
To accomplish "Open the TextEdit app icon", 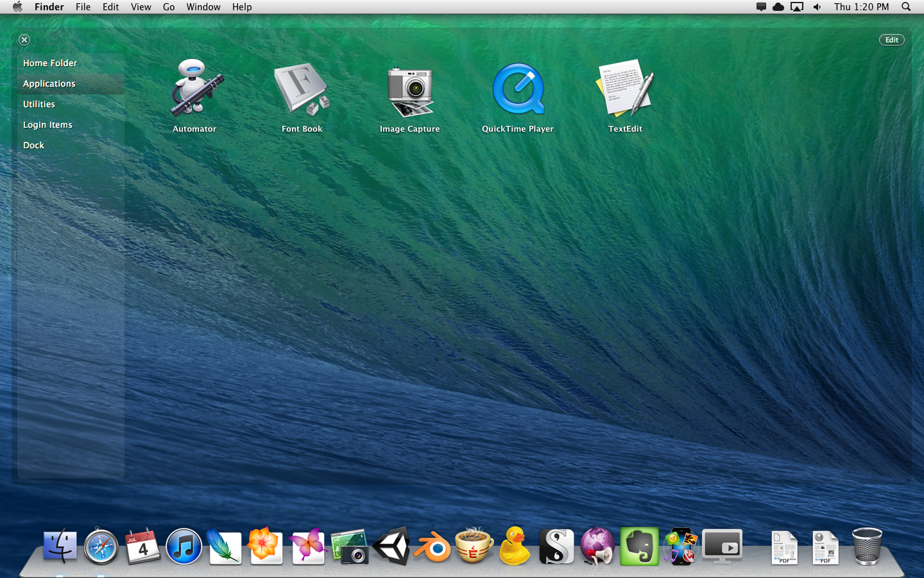I will click(x=625, y=89).
